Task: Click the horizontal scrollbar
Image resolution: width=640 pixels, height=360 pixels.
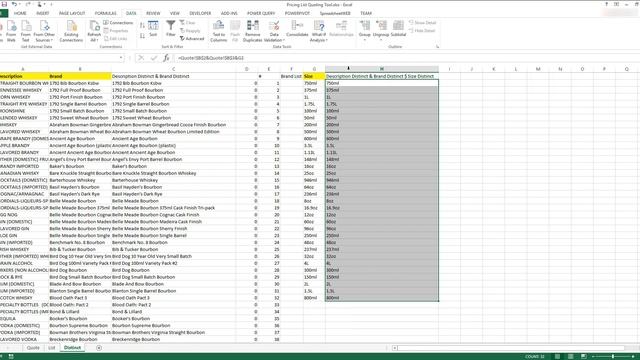Action: 510,348
